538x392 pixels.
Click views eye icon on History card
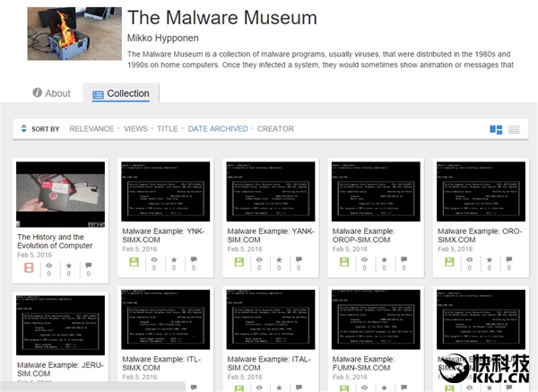point(49,266)
